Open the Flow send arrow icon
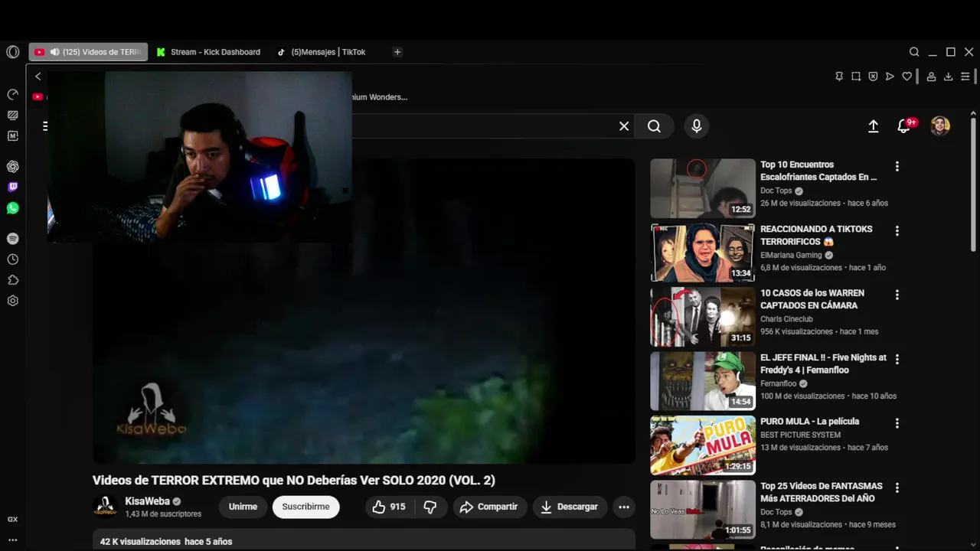The image size is (980, 551). pos(890,77)
